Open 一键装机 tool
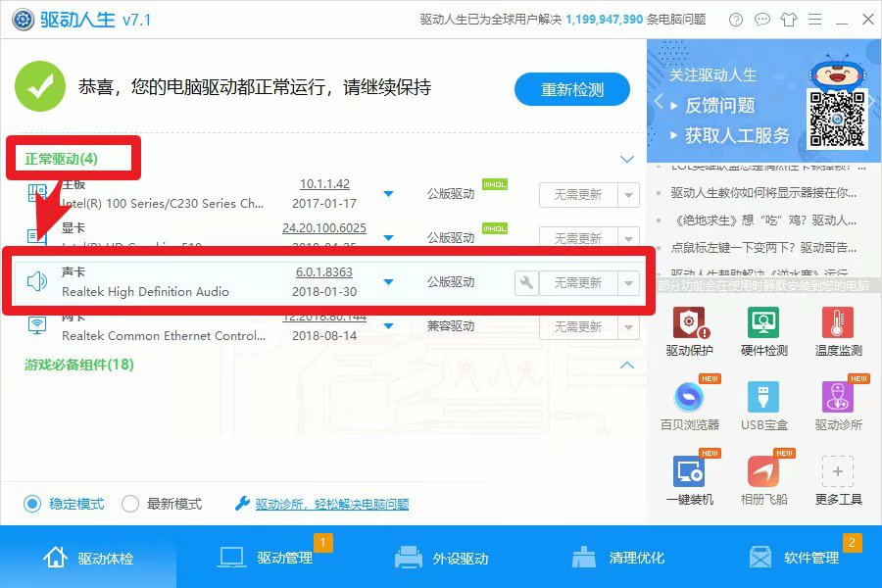 coord(690,479)
